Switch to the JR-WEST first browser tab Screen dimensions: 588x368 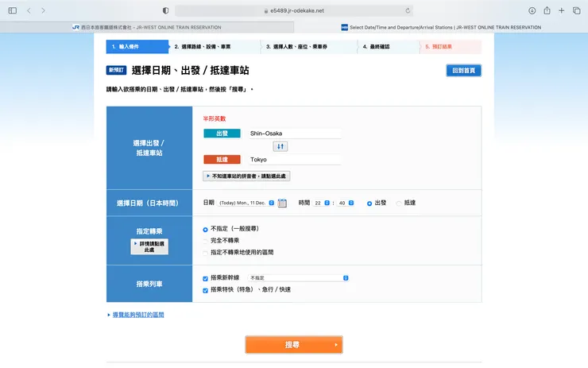click(147, 27)
